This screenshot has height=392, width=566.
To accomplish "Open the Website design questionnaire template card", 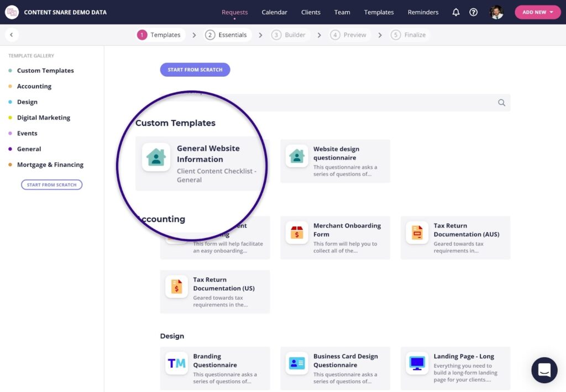I will click(335, 161).
